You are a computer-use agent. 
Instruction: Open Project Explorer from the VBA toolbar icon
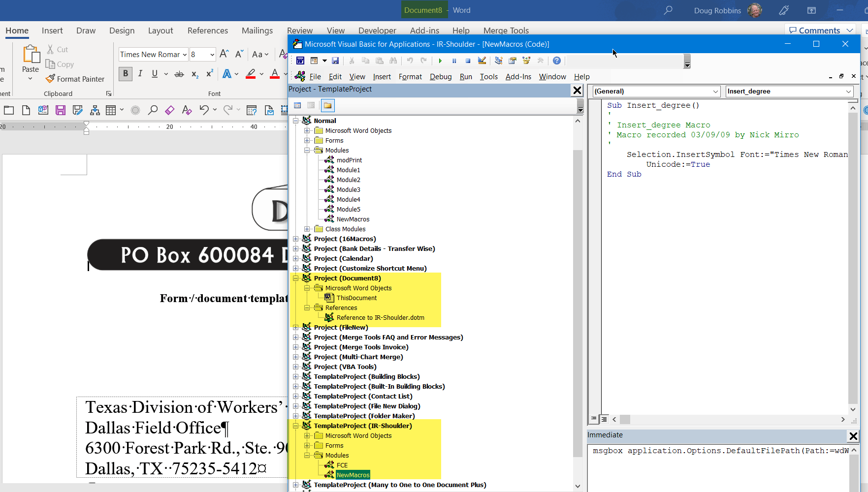(499, 61)
